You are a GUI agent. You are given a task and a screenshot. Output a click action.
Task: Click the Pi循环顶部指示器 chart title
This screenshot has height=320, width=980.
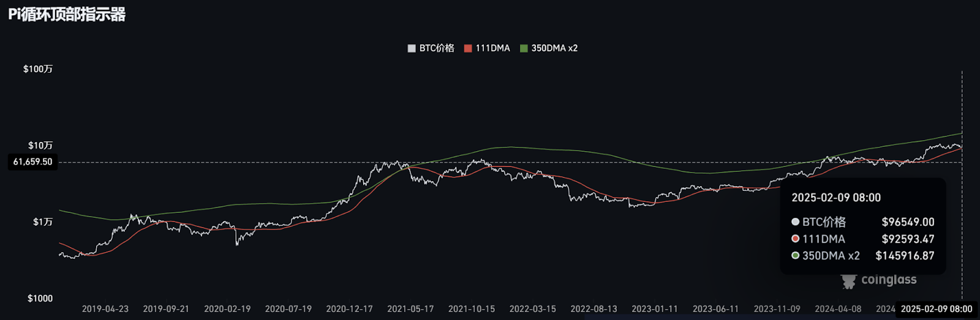(x=67, y=14)
